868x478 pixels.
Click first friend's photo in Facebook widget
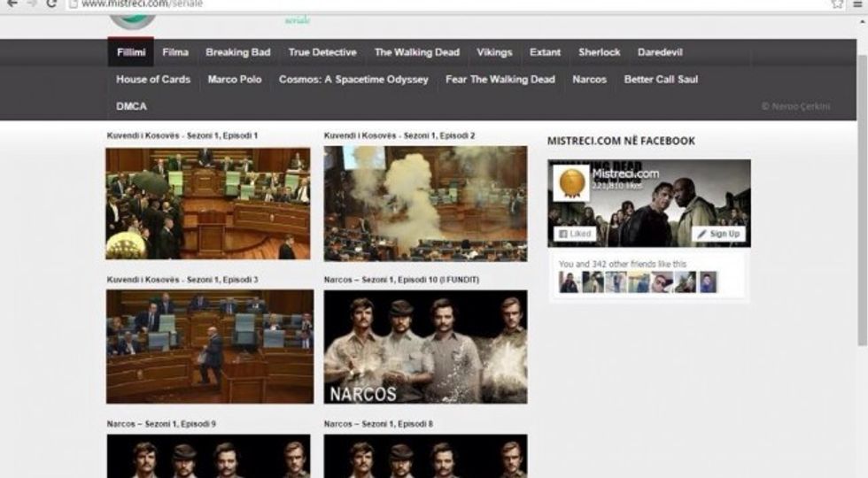coord(569,282)
